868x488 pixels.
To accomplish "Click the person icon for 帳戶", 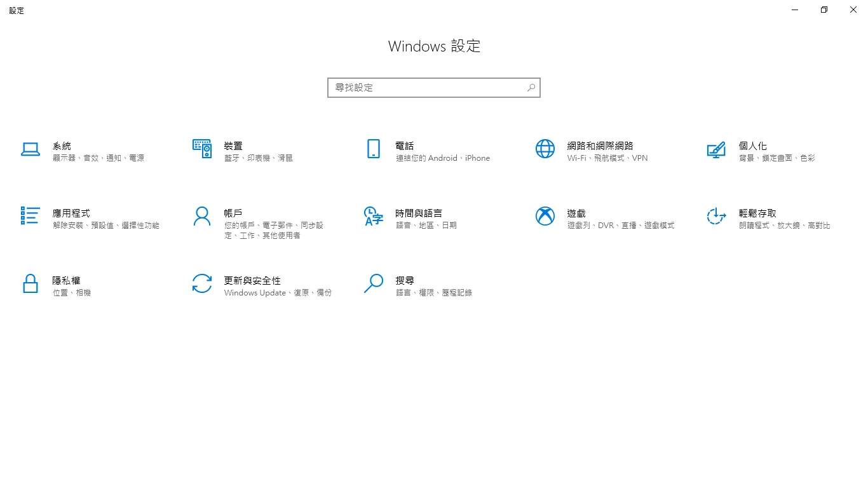I will [x=202, y=216].
